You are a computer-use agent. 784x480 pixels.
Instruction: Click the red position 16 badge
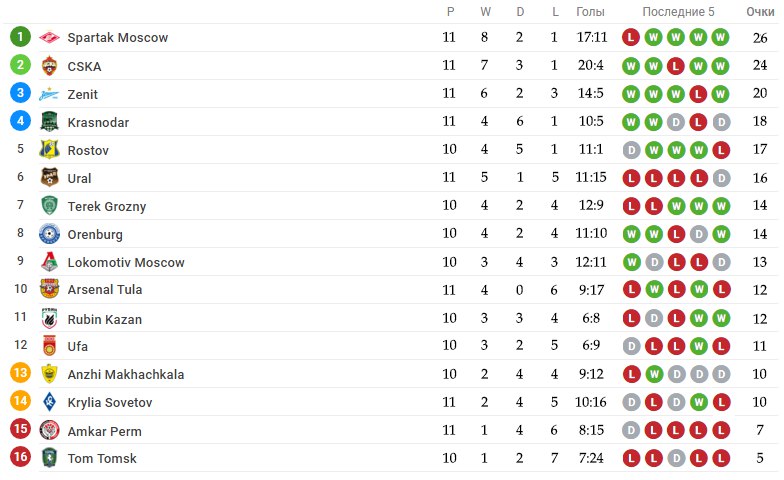click(x=20, y=456)
